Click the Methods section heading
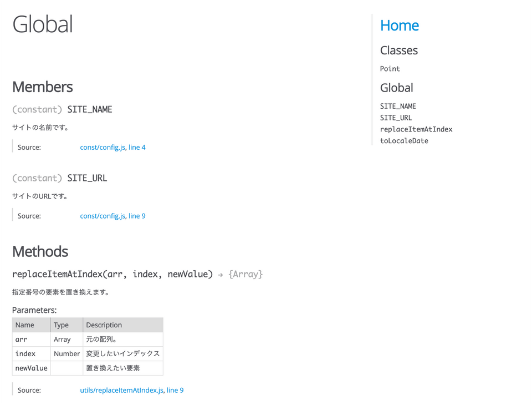 pos(40,251)
